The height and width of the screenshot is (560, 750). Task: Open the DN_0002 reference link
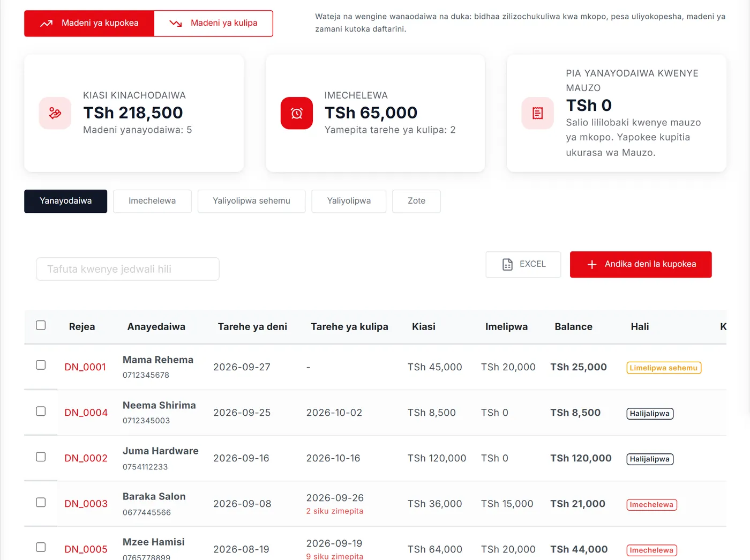[x=86, y=458]
